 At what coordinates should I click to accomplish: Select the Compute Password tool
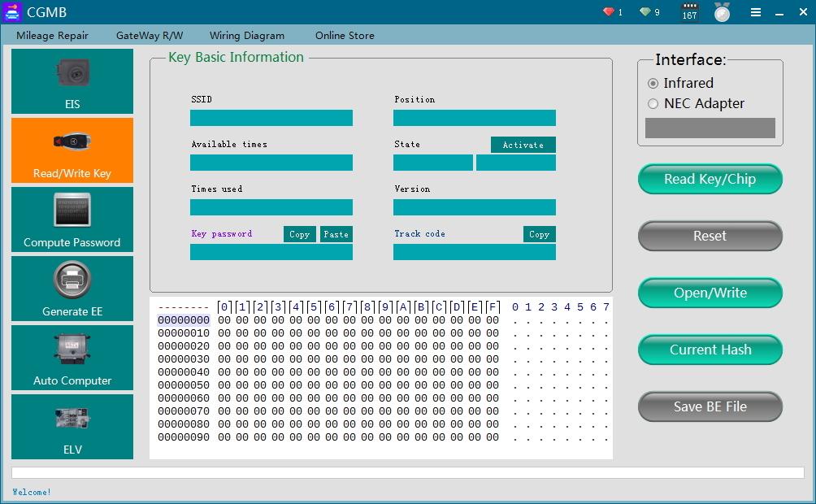coord(72,219)
